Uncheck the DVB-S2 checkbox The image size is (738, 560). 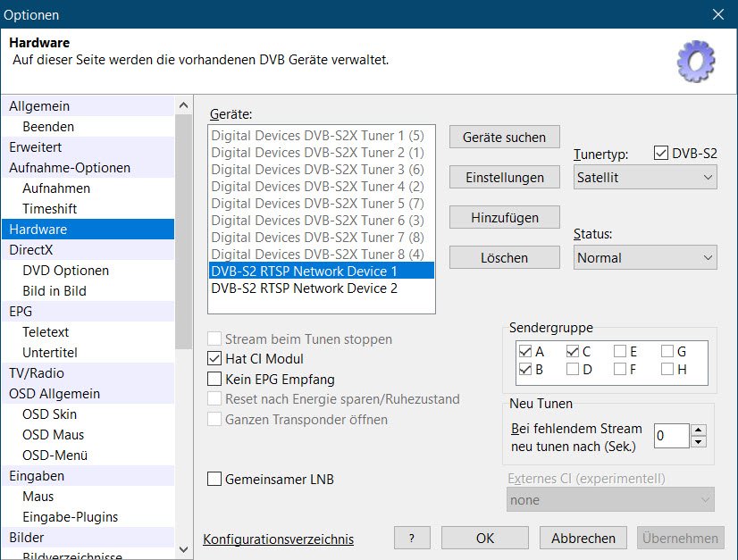[x=661, y=154]
